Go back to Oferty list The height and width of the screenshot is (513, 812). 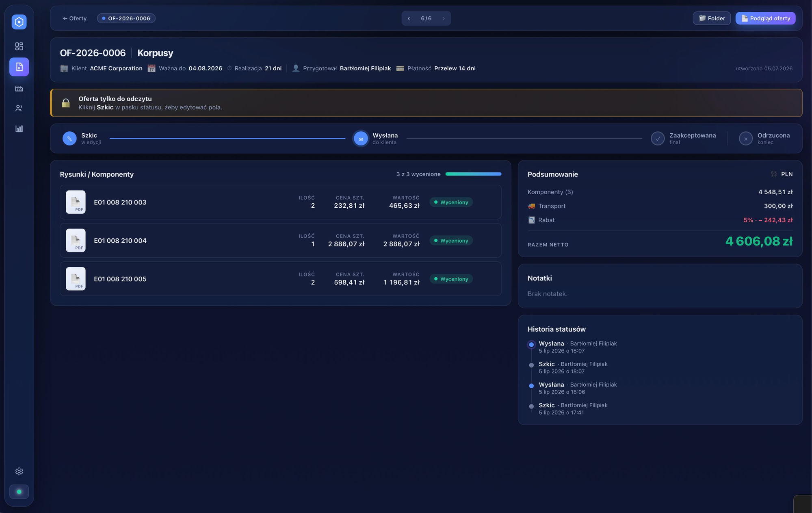tap(75, 19)
